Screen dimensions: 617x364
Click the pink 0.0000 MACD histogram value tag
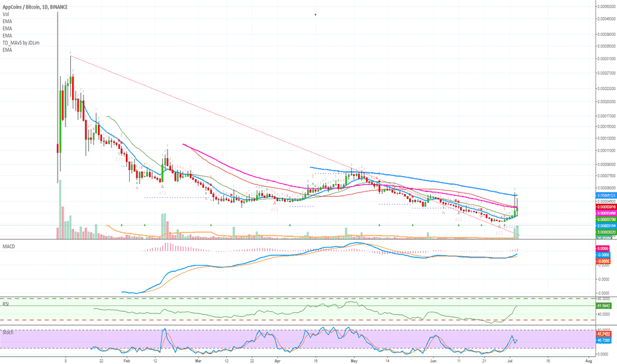click(x=603, y=249)
